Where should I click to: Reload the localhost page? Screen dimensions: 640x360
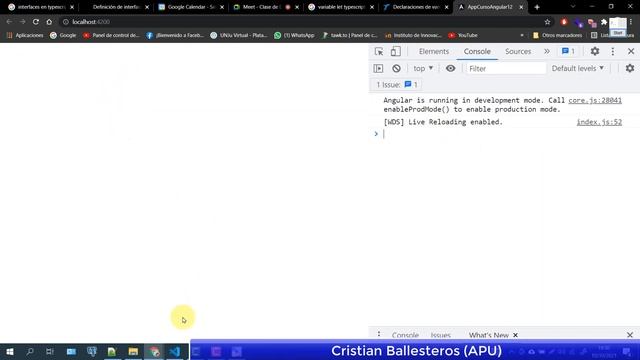pos(36,22)
